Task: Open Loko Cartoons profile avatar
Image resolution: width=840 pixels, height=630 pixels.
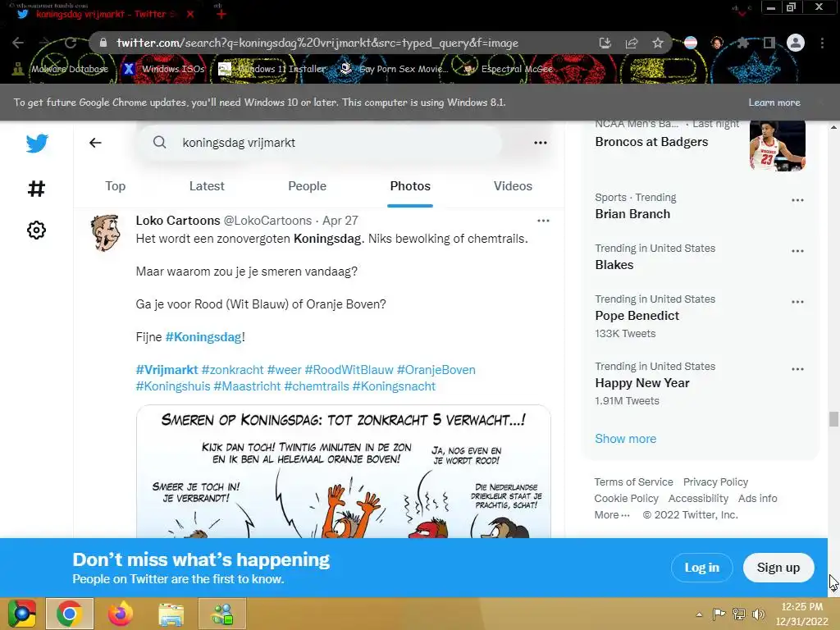Action: tap(106, 233)
